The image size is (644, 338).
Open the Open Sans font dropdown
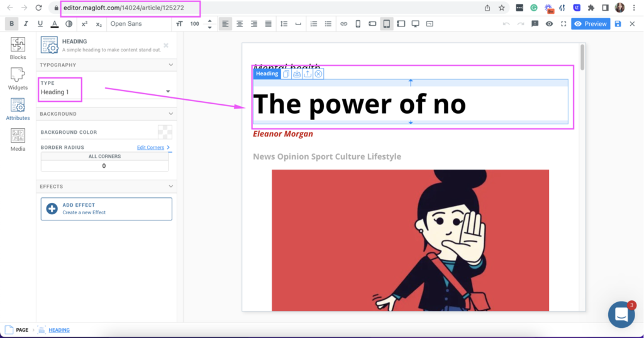[140, 24]
